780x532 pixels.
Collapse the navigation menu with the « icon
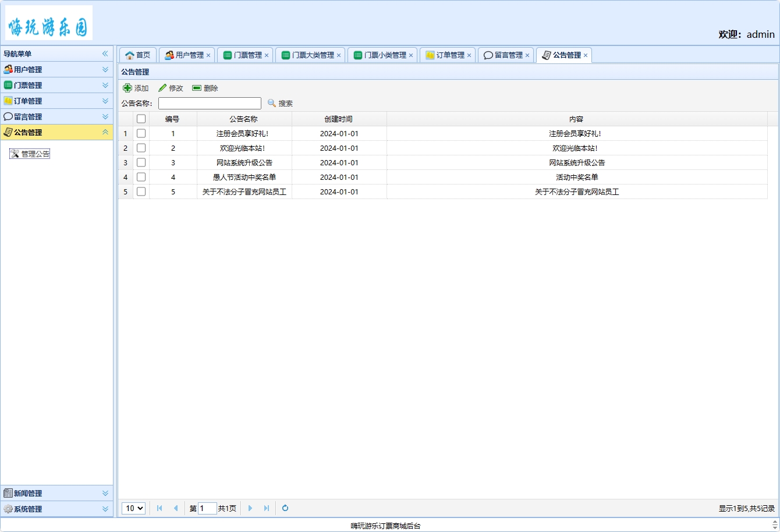105,53
